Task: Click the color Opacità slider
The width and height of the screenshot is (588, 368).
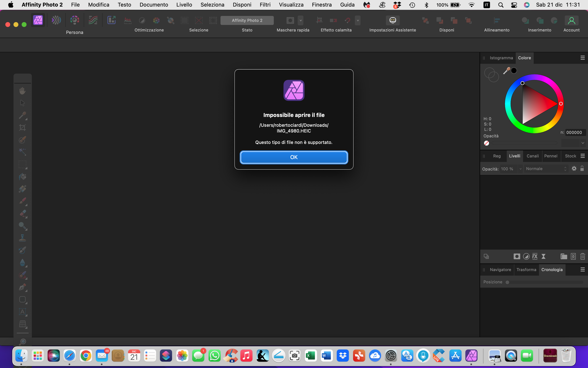Action: tap(525, 143)
